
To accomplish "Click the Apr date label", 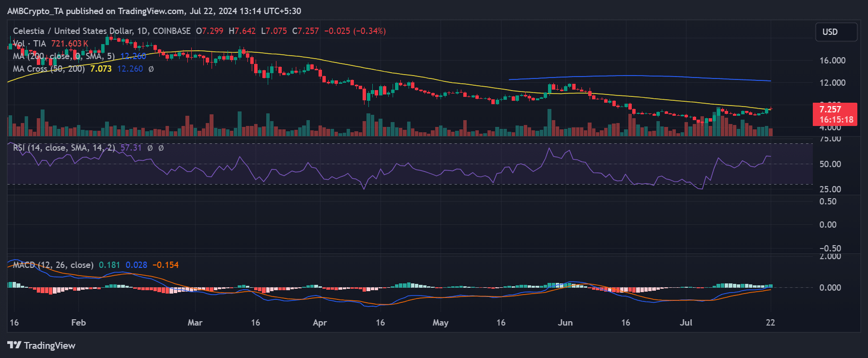I will coord(320,323).
